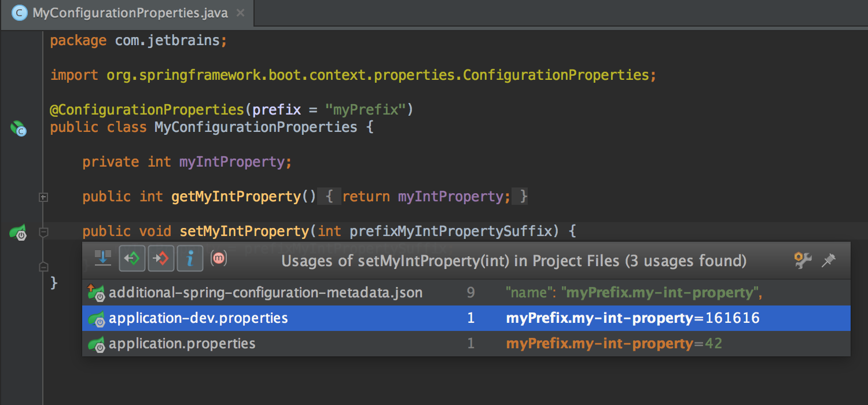The image size is (868, 405).
Task: Click the file icon beside additional-spring-configuration-metadata.json
Action: point(95,292)
